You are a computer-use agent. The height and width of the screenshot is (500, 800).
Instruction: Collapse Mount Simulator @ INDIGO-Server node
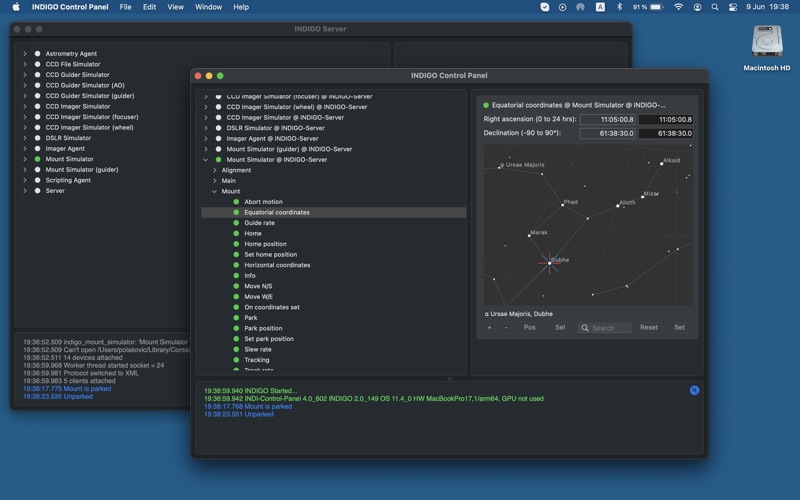206,160
